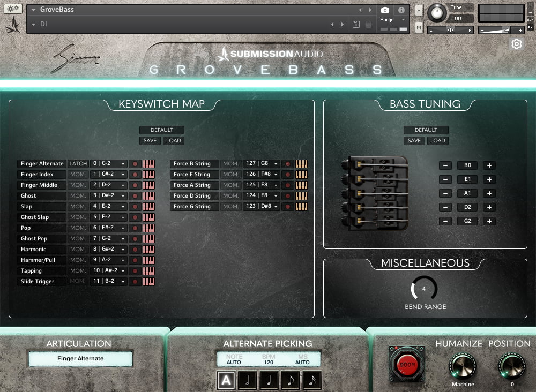Click the Finger Alternate articulation display
The width and height of the screenshot is (536, 392).
point(80,359)
